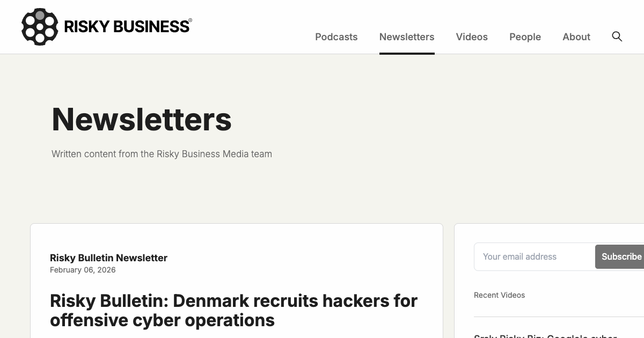Click the Written content subtitle text
The image size is (644, 338).
point(162,154)
